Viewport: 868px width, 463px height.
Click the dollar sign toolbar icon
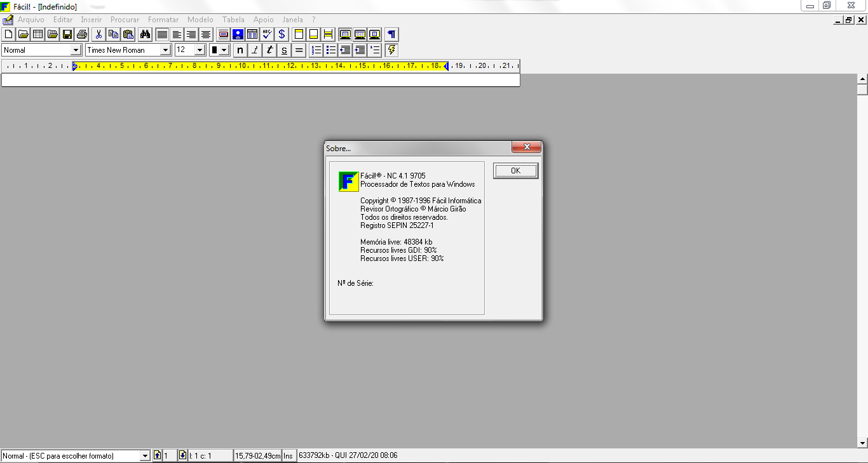tap(281, 34)
